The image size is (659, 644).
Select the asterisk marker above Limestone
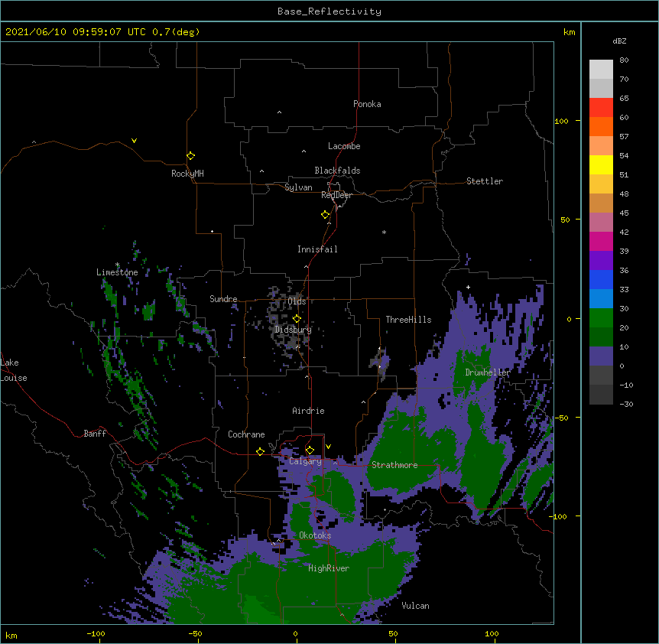pyautogui.click(x=117, y=265)
